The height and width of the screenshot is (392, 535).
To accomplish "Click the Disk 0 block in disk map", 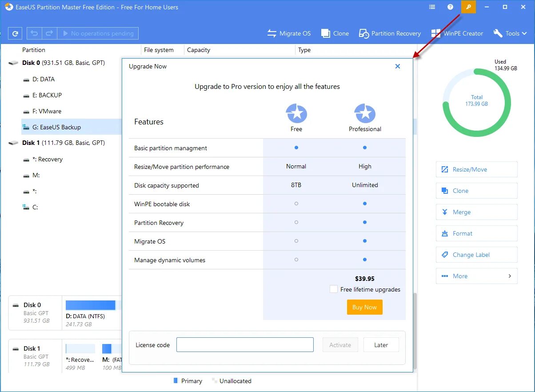I will click(36, 313).
